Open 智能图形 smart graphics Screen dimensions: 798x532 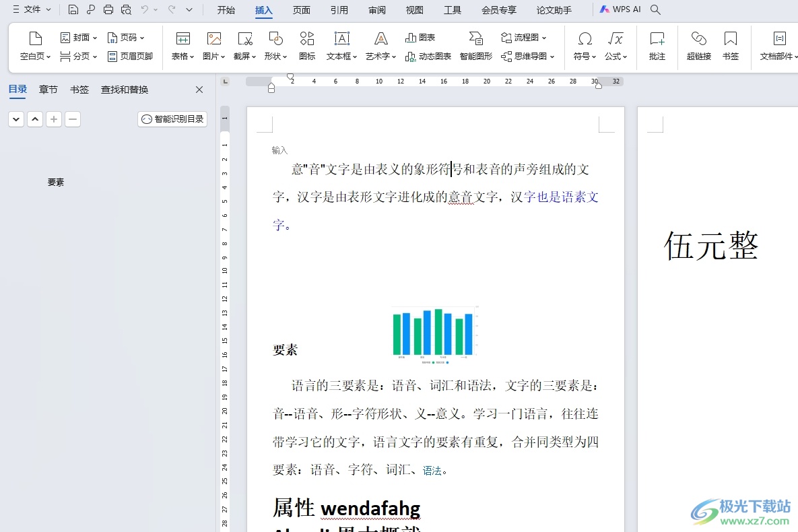(x=476, y=46)
